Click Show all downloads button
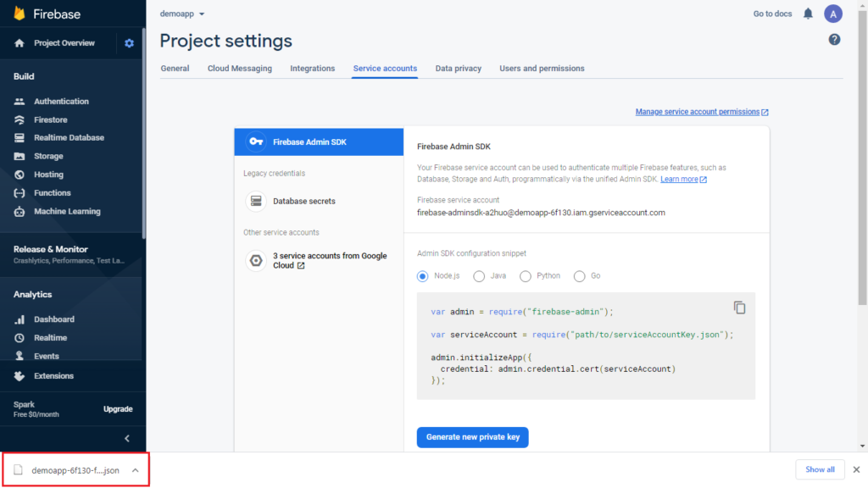This screenshot has height=488, width=868. pos(820,469)
